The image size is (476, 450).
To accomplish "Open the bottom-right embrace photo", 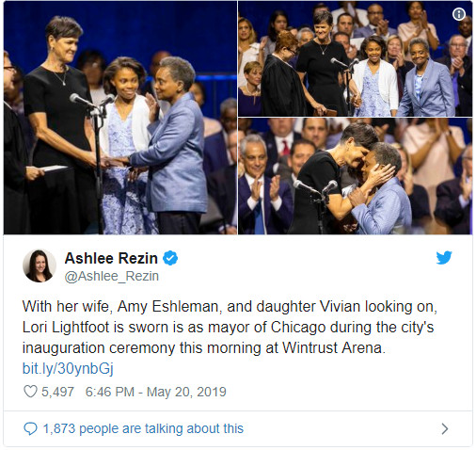I will [356, 176].
